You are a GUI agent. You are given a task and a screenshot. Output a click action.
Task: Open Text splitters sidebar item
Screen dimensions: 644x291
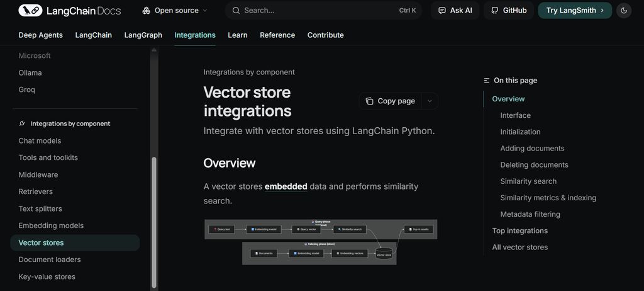40,208
